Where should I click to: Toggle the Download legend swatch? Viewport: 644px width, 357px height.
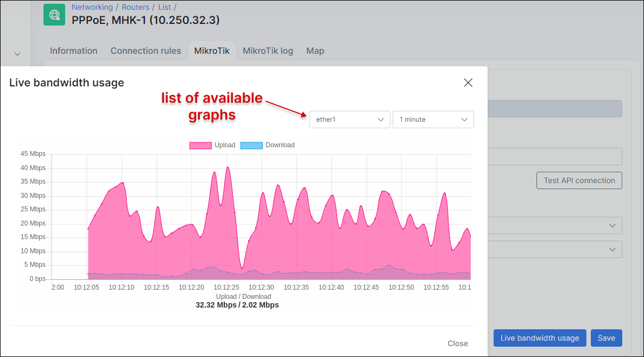tap(251, 146)
